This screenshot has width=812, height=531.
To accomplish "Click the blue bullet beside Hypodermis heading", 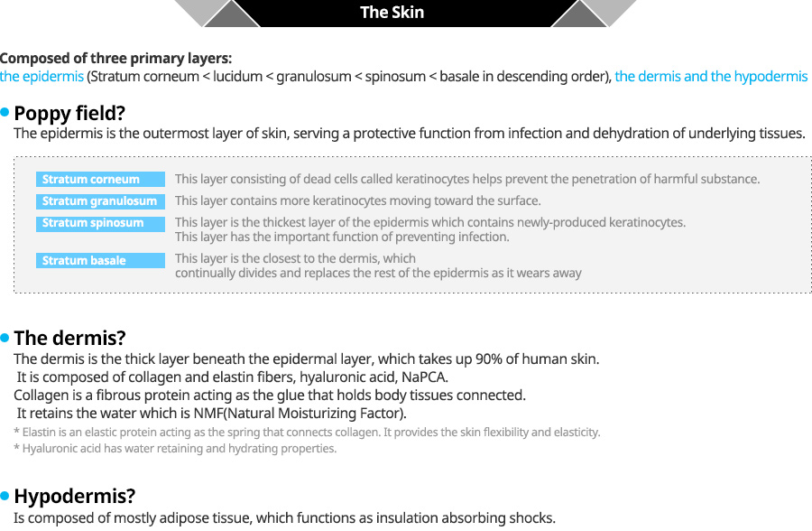I will click(5, 497).
